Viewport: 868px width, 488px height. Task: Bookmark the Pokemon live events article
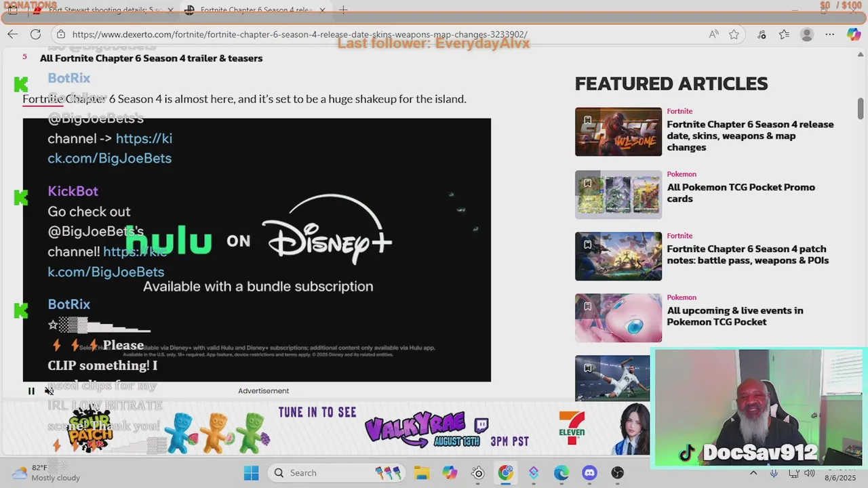[x=587, y=306]
